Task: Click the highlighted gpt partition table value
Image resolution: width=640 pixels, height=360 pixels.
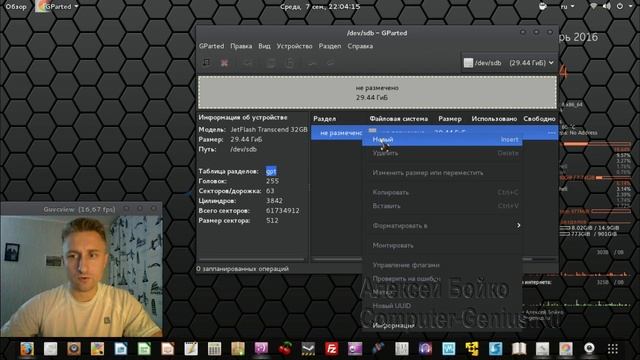Action: coord(271,171)
